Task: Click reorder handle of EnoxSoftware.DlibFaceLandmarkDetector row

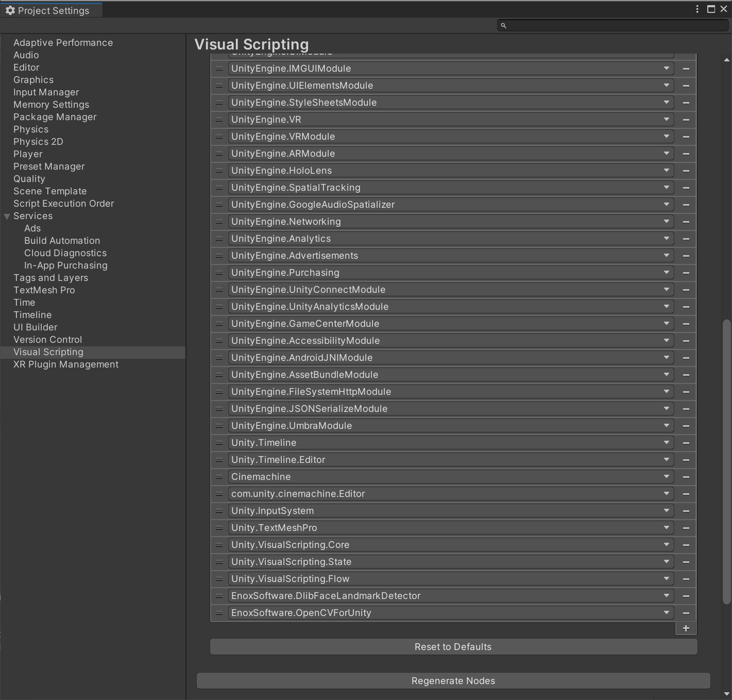Action: [x=219, y=596]
